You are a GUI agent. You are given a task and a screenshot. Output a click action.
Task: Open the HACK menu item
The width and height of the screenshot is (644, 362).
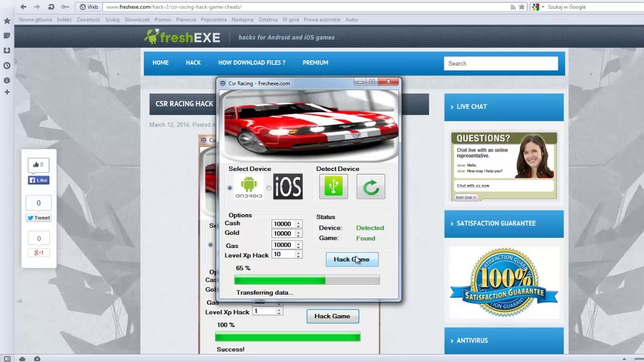tap(193, 63)
